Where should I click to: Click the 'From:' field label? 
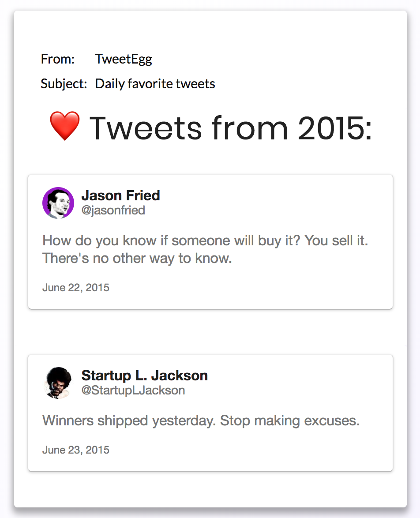[58, 59]
